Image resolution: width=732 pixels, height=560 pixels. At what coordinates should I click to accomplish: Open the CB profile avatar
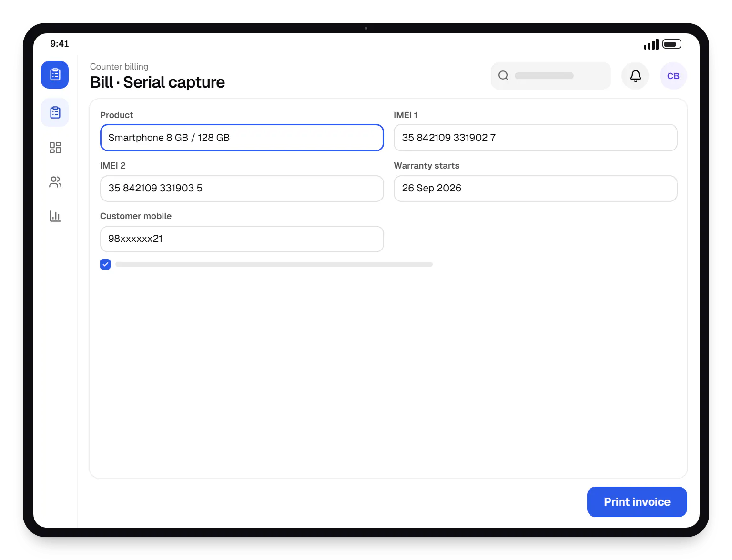click(x=673, y=76)
